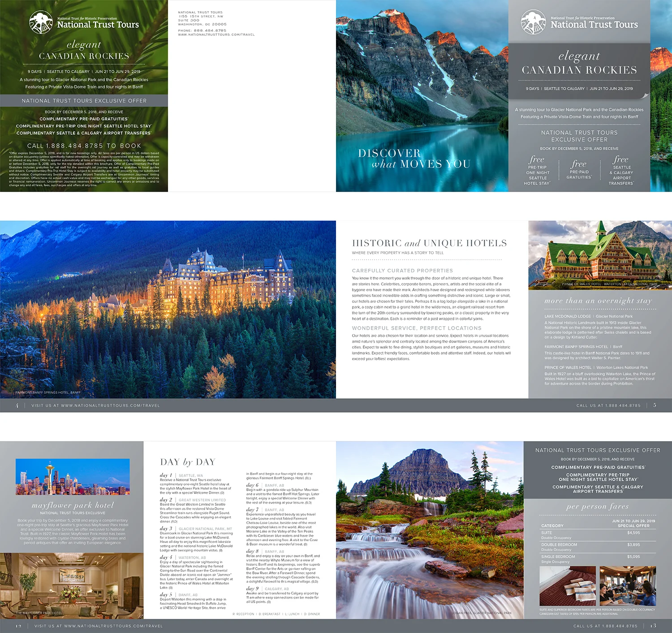Click the 'CATEGORY' column header in fares table

click(x=552, y=525)
